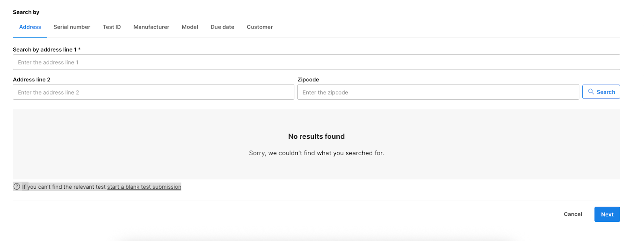Viewport: 644px width, 241px height.
Task: Click the magnifying glass icon in Search
Action: click(x=591, y=92)
